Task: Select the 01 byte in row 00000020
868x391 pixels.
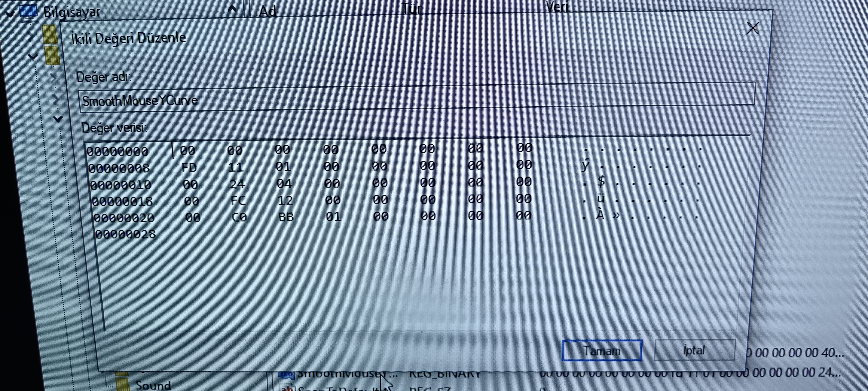Action: point(334,216)
